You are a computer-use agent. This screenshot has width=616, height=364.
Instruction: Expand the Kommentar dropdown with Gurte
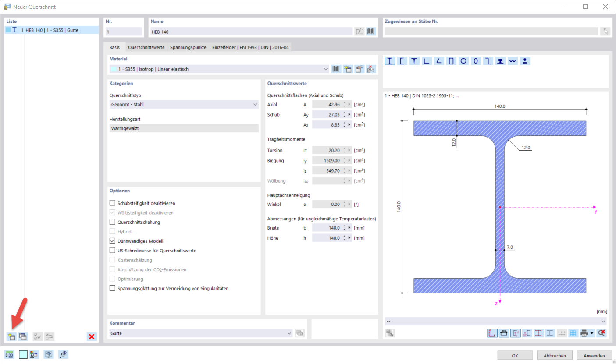coord(289,333)
